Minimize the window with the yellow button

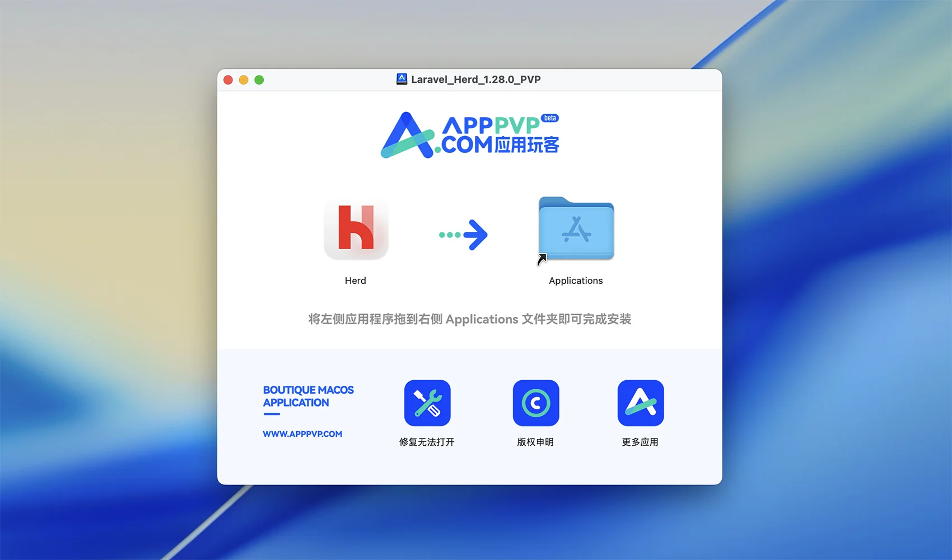pyautogui.click(x=244, y=80)
